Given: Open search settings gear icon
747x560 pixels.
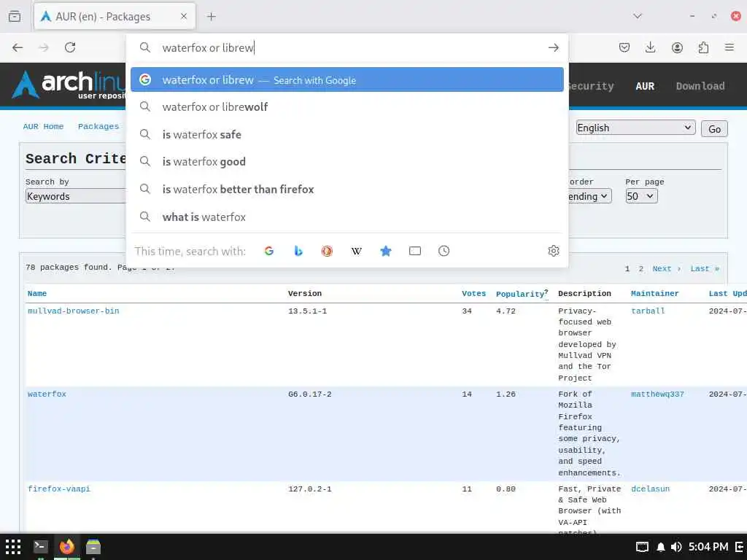Looking at the screenshot, I should tap(554, 251).
